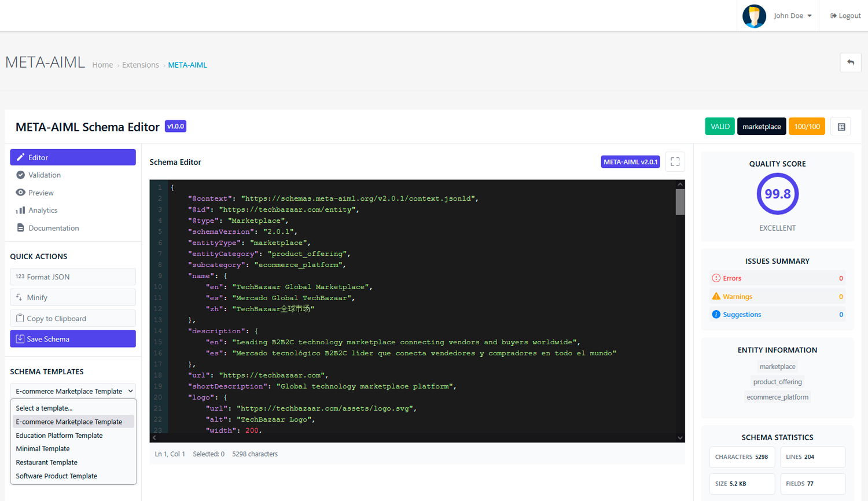Click the META-AIML v2.0.1 badge
868x501 pixels.
coord(630,162)
